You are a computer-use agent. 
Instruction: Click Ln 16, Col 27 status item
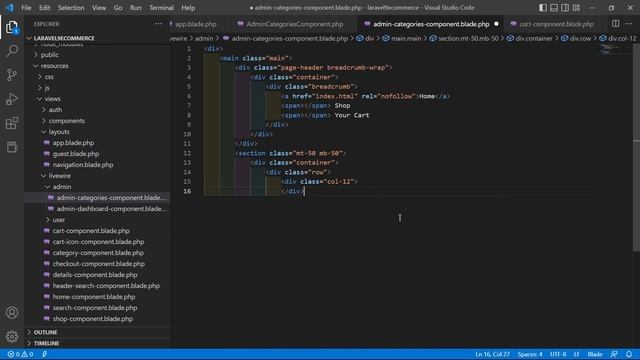[492, 354]
